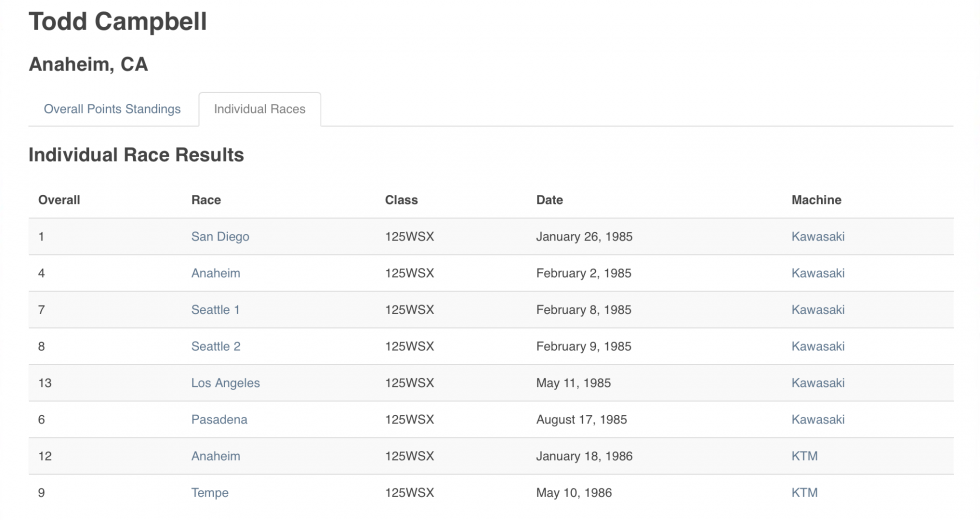Click Kawasaki link in San Diego row
This screenshot has height=520, width=980.
818,237
